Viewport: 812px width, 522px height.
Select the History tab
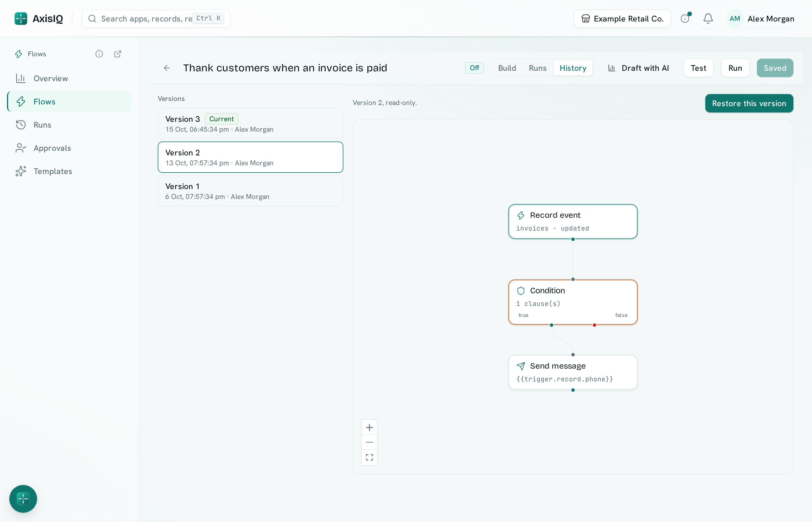click(573, 68)
